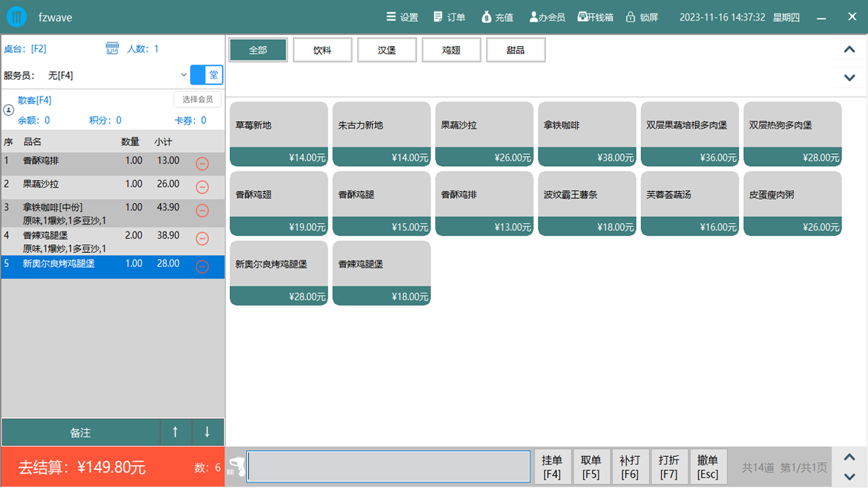Click the 充值 recharge money bag icon

486,17
